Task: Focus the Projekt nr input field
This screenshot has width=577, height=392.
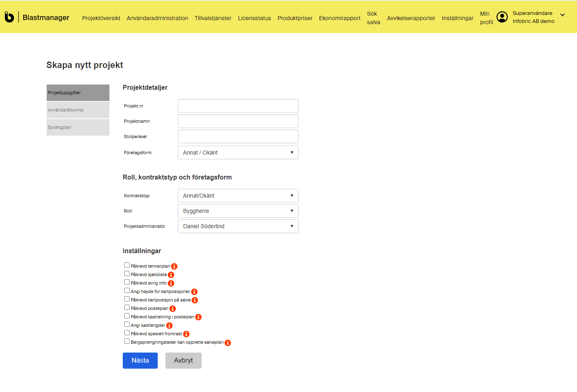Action: [238, 106]
